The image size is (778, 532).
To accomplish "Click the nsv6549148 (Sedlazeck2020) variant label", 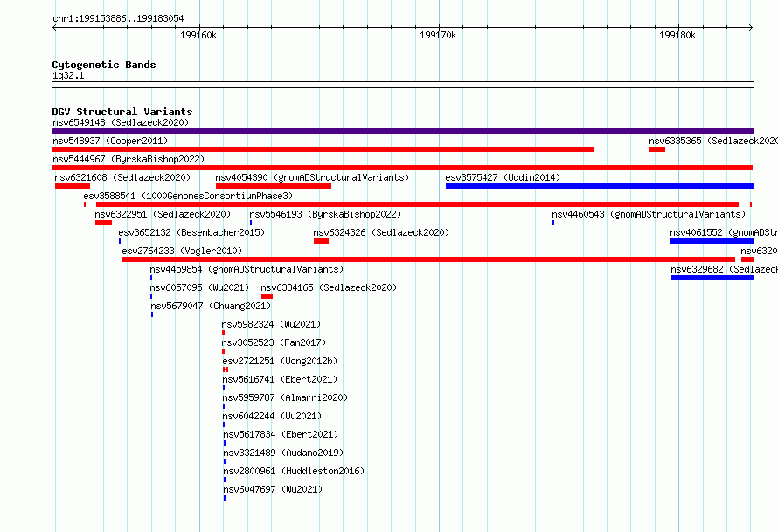I will coord(121,122).
